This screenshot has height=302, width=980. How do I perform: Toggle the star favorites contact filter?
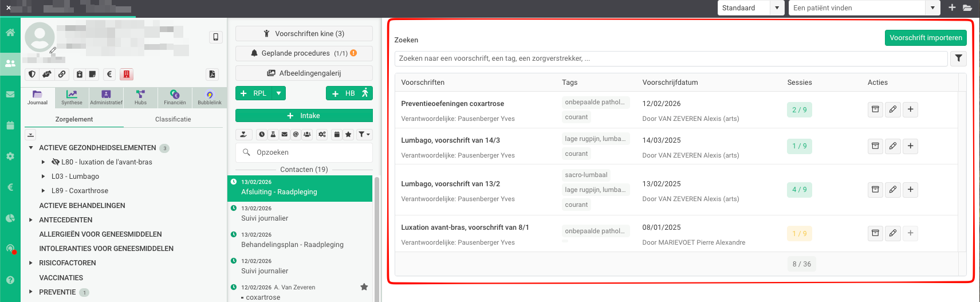pyautogui.click(x=348, y=135)
